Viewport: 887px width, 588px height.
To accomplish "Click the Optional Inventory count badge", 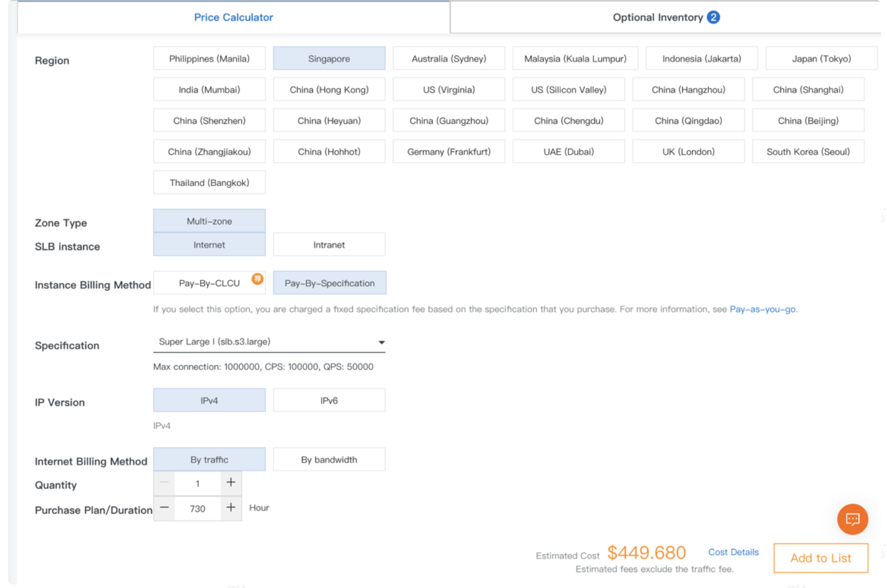I will tap(713, 17).
